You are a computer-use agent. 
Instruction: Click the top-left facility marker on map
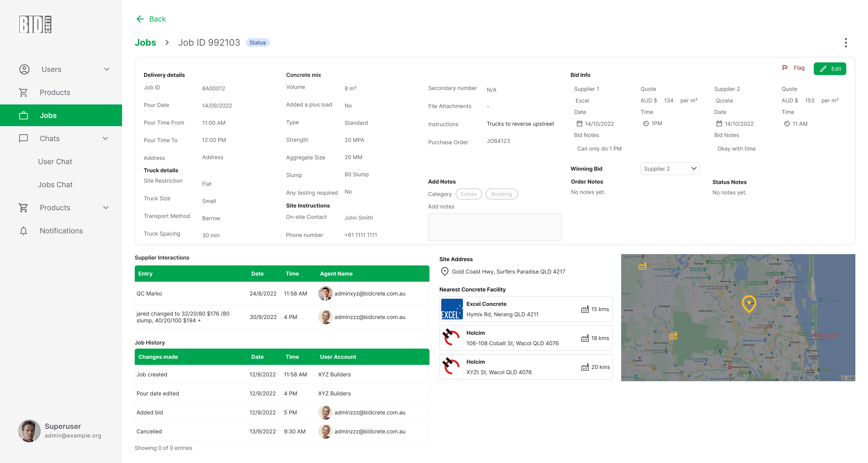tap(642, 266)
